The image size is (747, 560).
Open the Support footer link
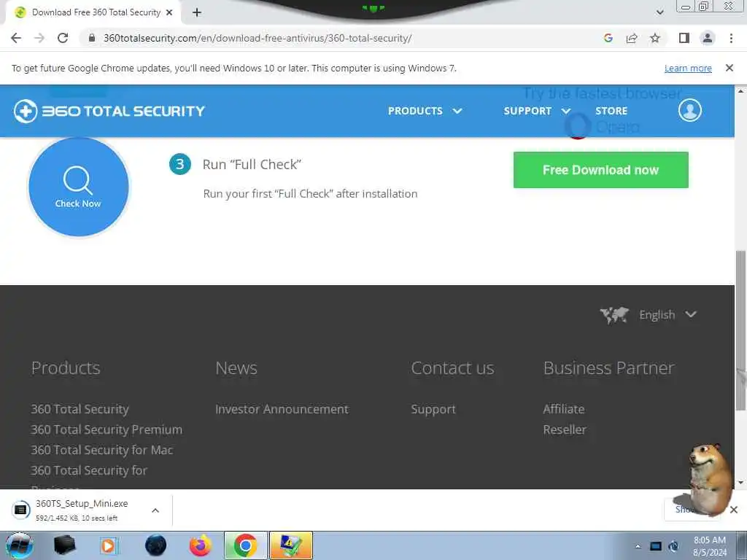point(433,409)
